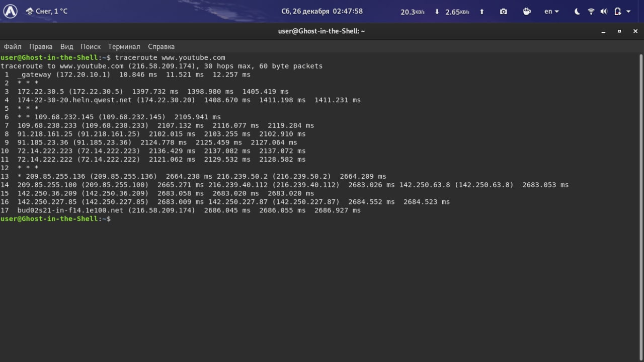
Task: Click the text '172.22.30.5 (172.22.30.5)' in hop 3
Action: [x=70, y=92]
